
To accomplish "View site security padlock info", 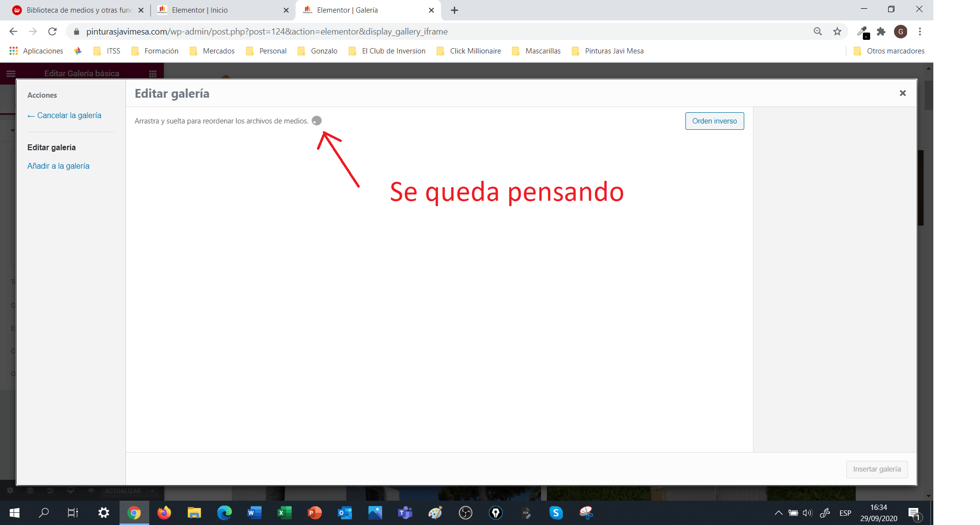I will [76, 32].
